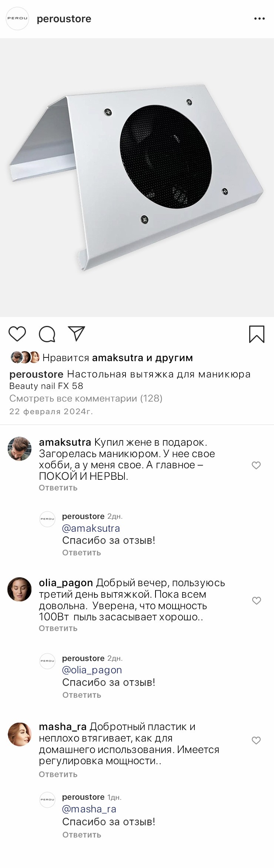Reply to amaksutra's comment via Ответить
The image size is (274, 868).
coord(58,488)
